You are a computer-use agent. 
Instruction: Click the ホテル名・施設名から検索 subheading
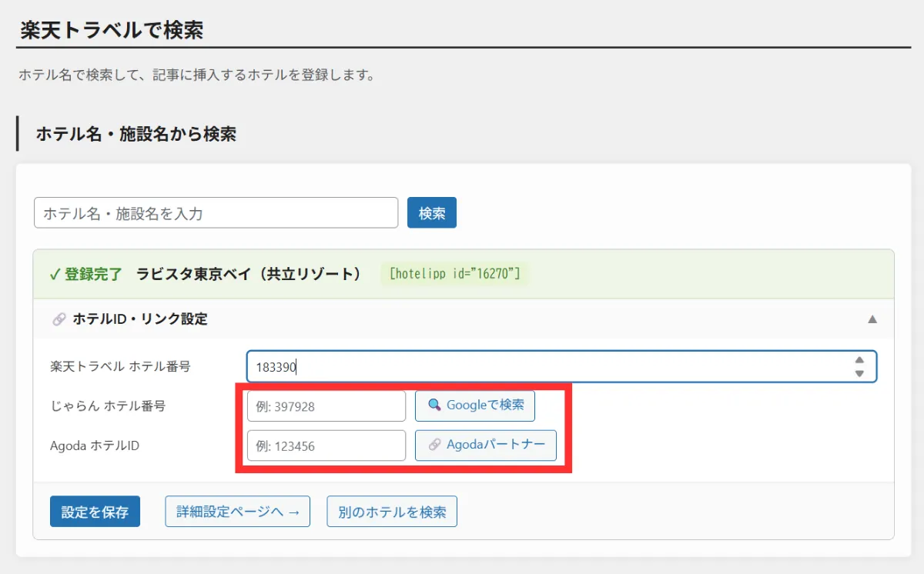[x=136, y=135]
